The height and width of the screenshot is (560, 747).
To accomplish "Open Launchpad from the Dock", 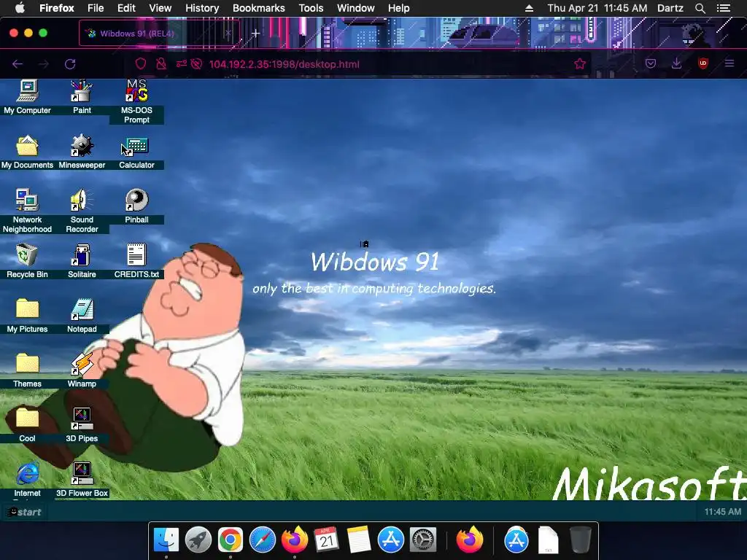I will [198, 540].
